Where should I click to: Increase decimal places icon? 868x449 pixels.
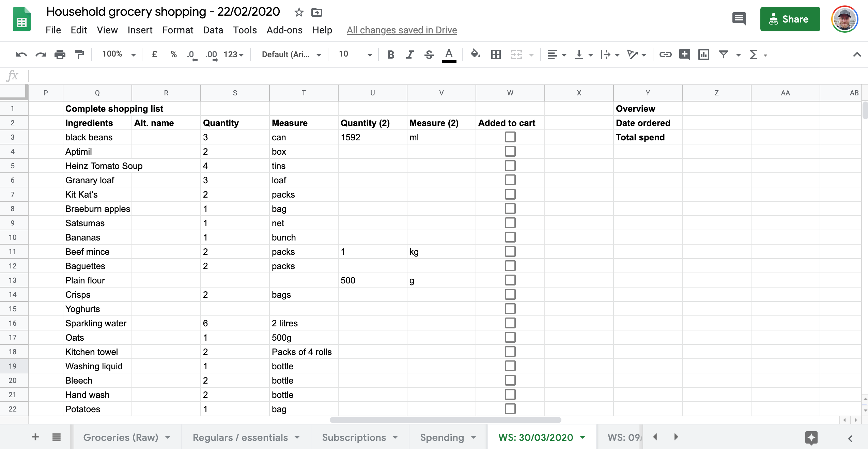point(212,55)
